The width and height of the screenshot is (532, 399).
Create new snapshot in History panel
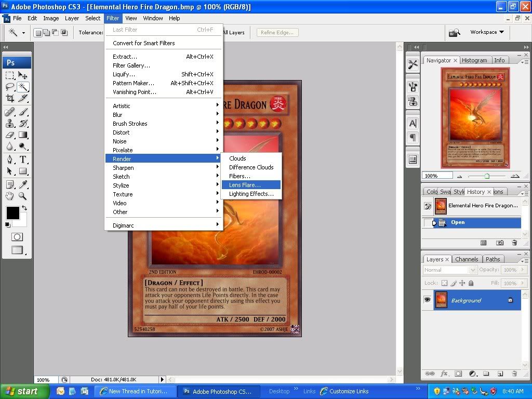[499, 243]
